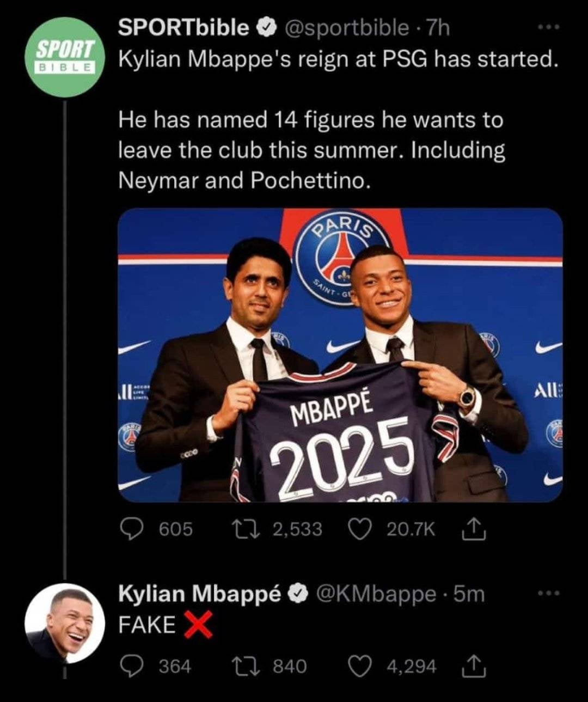Enlarge the PSG contract photo
588x702 pixels.
(340, 355)
